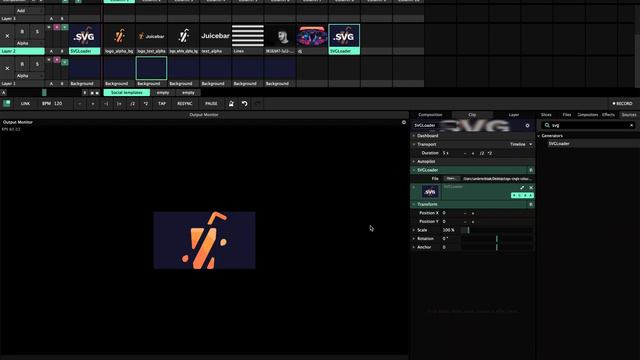Click Open next to SVGLoader File

click(x=451, y=179)
